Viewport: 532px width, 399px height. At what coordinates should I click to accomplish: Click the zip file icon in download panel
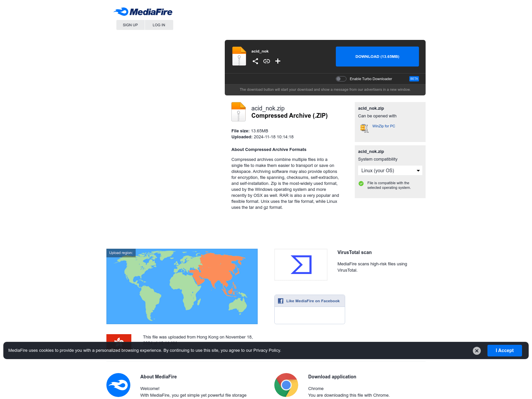point(239,56)
